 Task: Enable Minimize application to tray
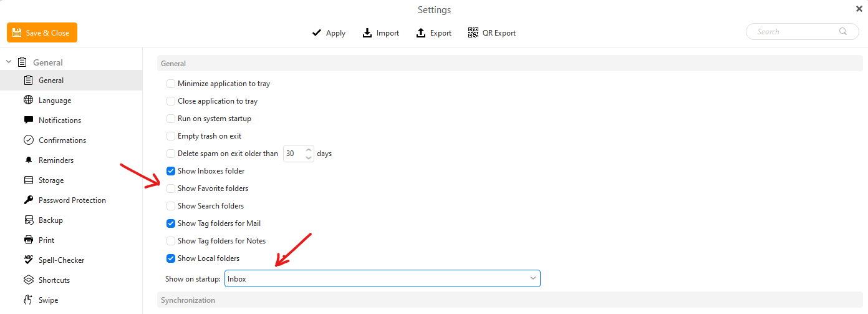coord(171,83)
